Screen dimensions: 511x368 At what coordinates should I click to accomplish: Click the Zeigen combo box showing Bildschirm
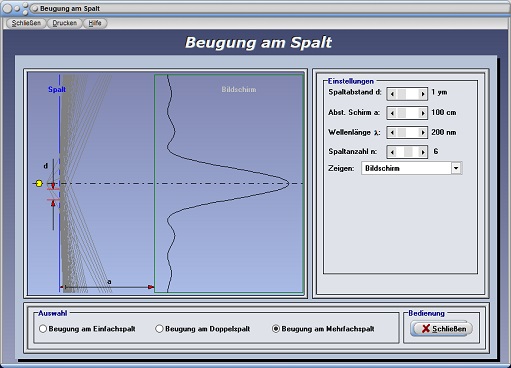[411, 168]
